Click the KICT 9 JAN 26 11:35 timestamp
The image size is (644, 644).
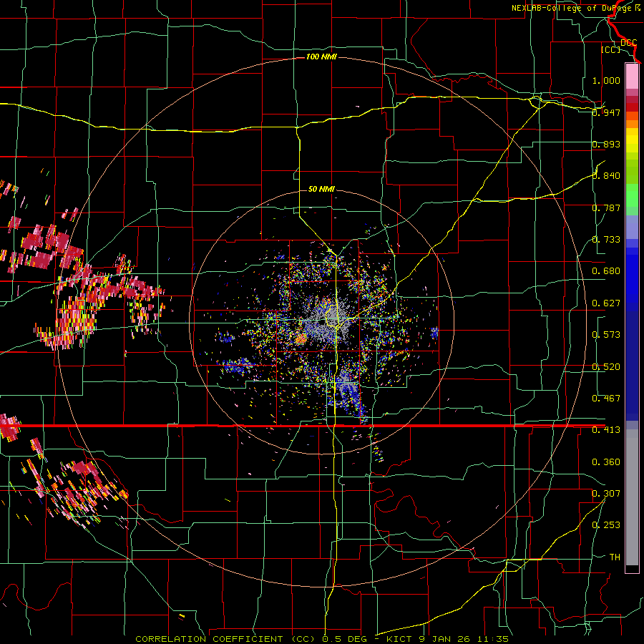coord(447,639)
